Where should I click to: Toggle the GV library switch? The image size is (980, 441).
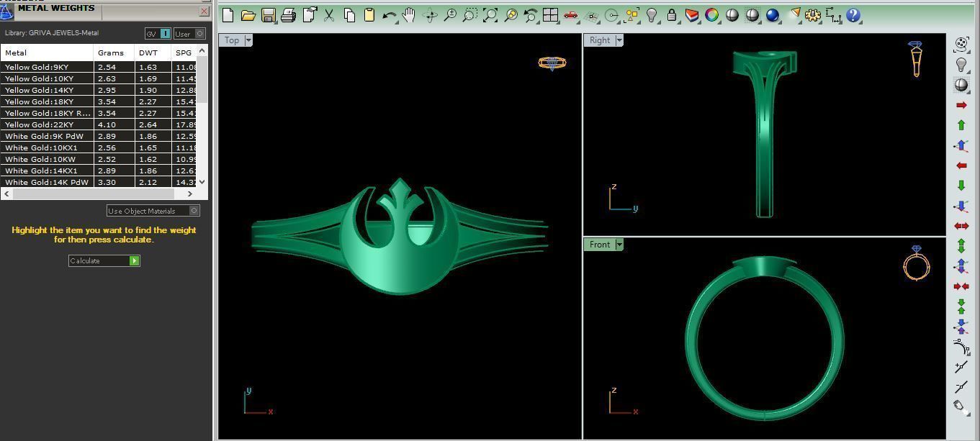tap(158, 34)
